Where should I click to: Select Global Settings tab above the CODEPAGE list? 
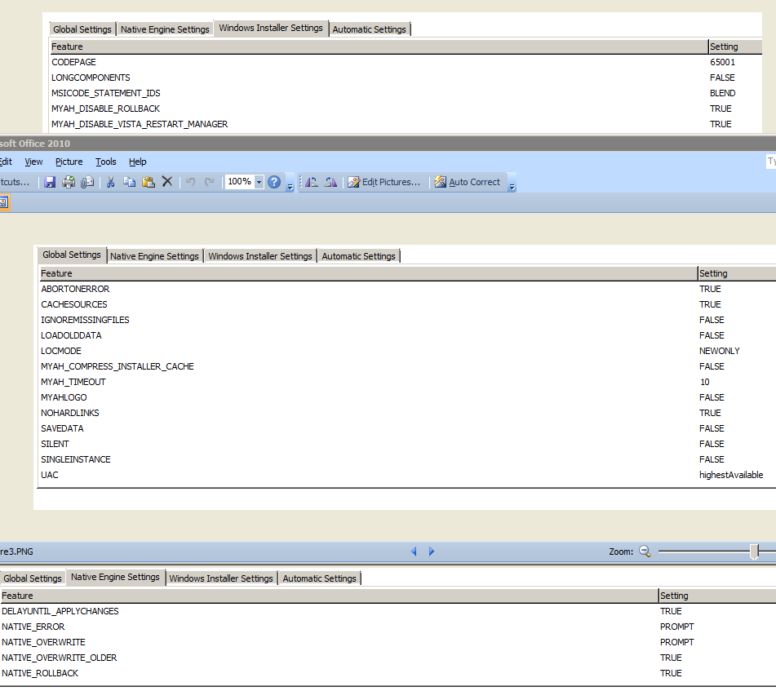tap(82, 29)
